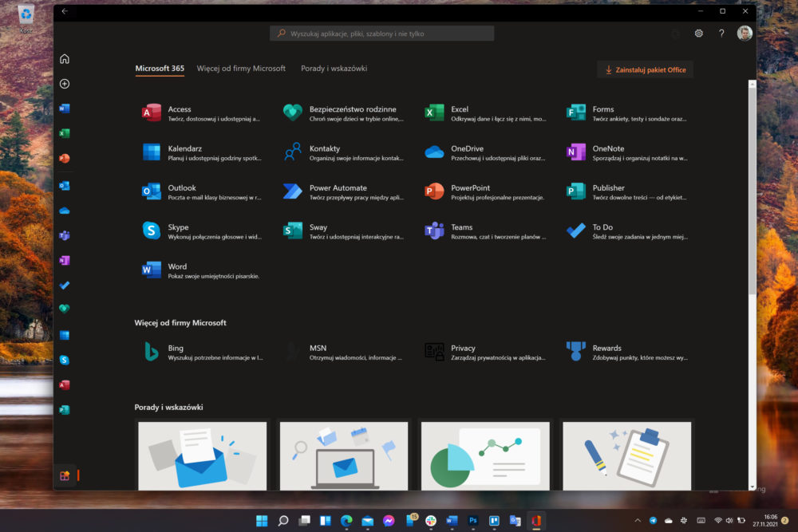Open Calendar from the left sidebar
Image resolution: width=798 pixels, height=532 pixels.
[x=65, y=335]
